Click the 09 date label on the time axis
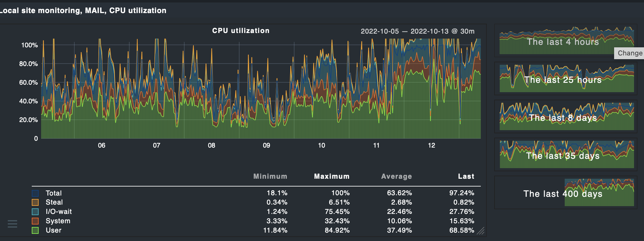Viewport: 644px width, 241px height. 267,145
